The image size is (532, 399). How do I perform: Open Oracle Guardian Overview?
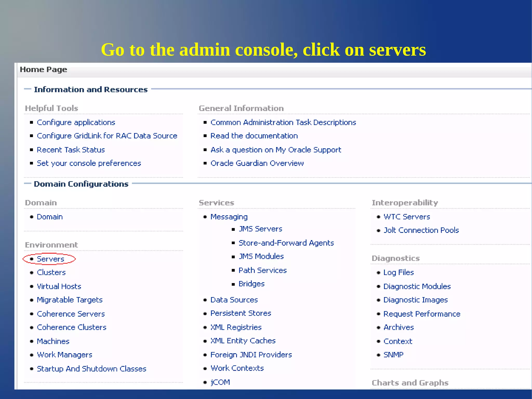257,163
